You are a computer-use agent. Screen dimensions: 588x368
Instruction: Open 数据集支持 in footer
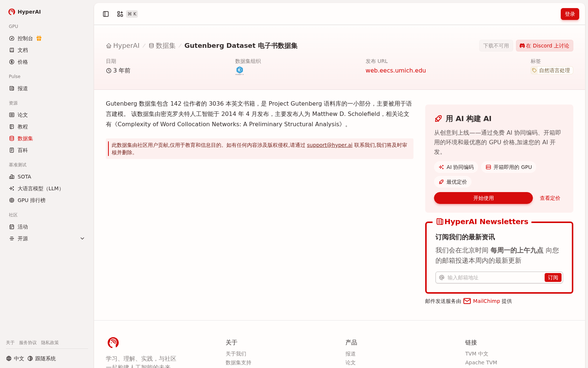point(239,362)
